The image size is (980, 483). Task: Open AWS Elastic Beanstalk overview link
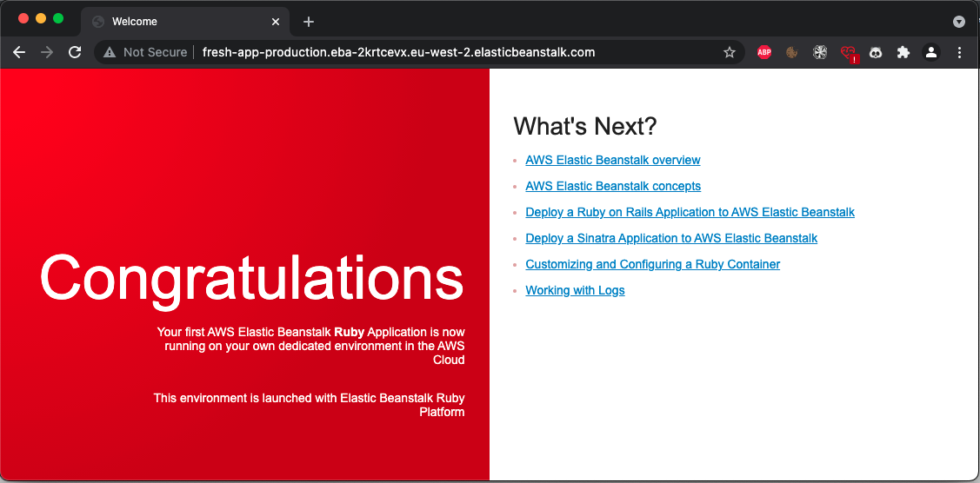pos(613,160)
